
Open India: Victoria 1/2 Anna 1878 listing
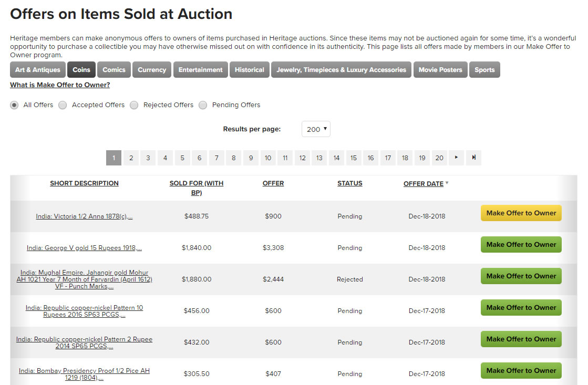84,216
